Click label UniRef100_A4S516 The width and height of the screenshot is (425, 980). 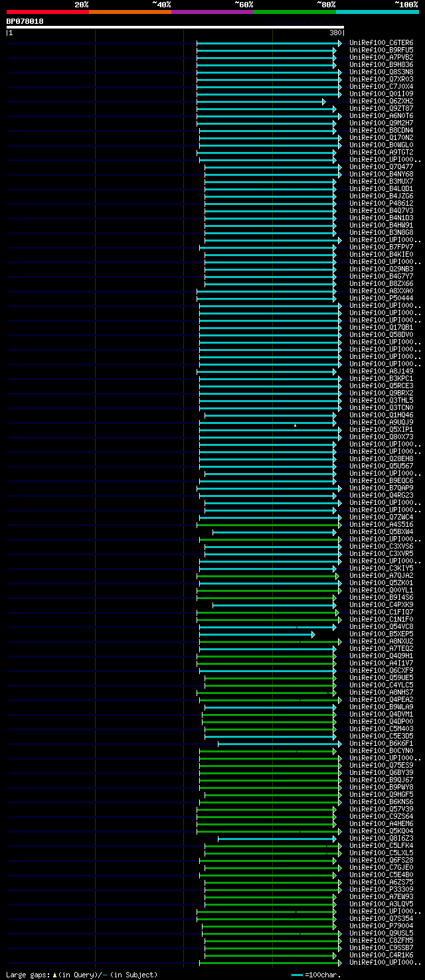[381, 525]
